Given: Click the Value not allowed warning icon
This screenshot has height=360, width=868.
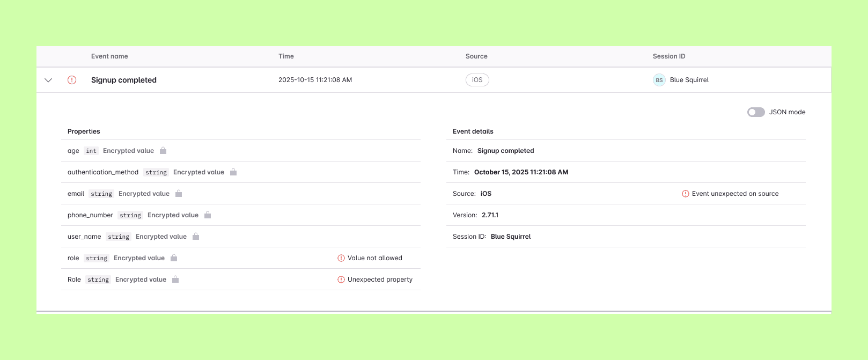Looking at the screenshot, I should coord(341,258).
